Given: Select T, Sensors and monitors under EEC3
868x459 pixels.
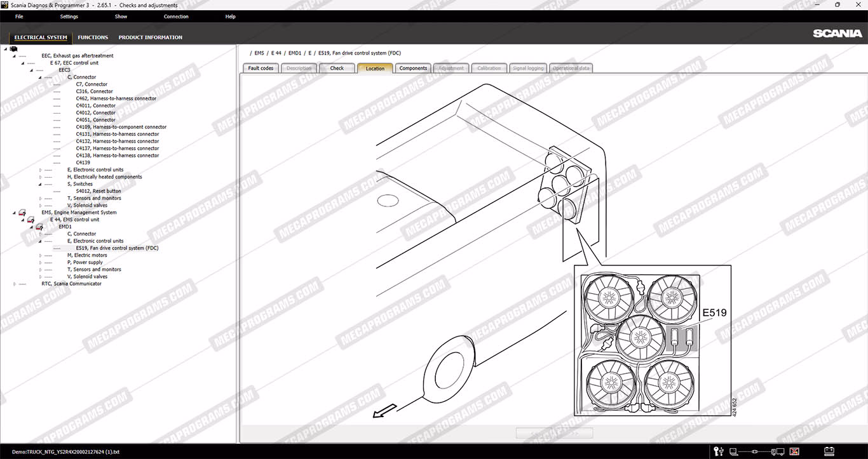Looking at the screenshot, I should (94, 199).
